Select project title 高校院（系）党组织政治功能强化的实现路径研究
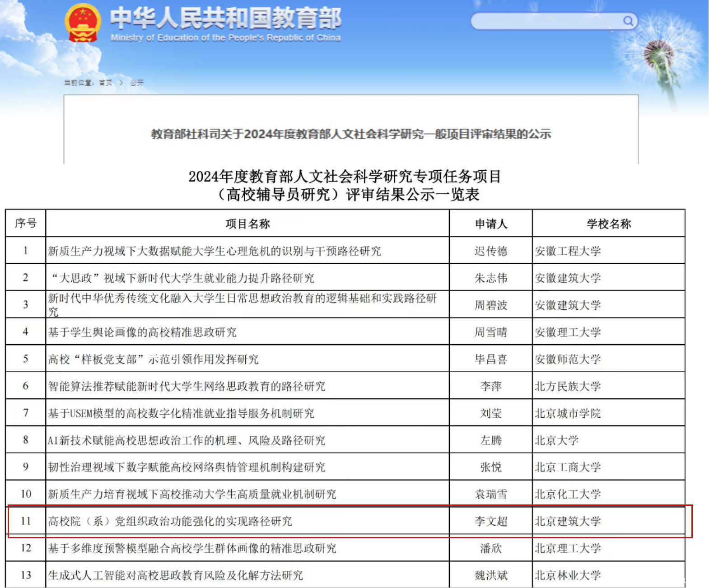This screenshot has width=709, height=588. pyautogui.click(x=170, y=521)
